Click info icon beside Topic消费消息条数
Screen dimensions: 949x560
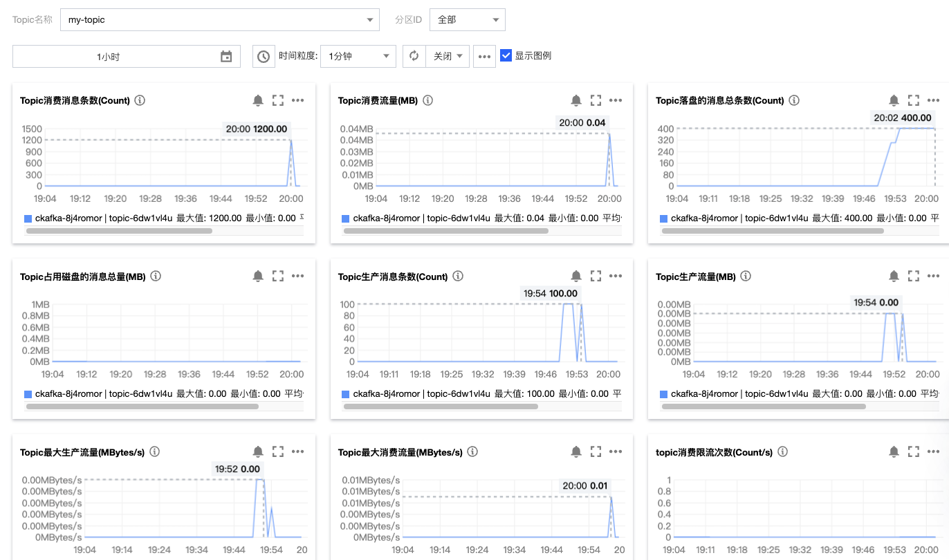point(140,100)
